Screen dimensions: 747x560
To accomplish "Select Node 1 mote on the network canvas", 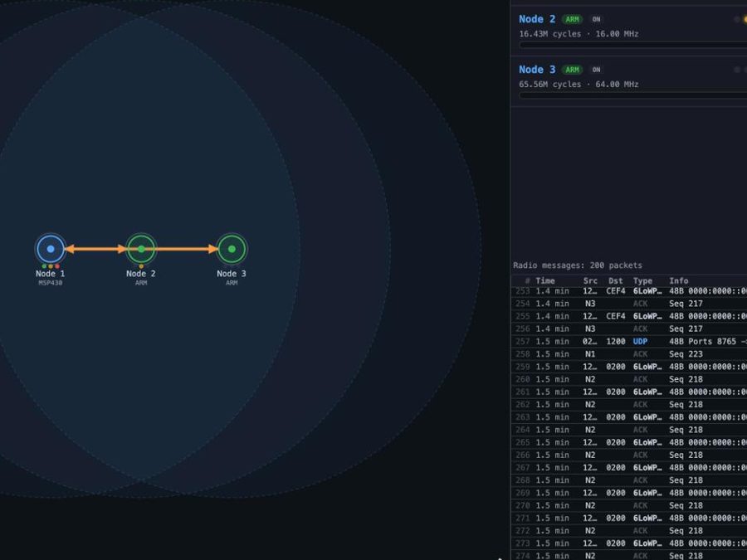I will click(51, 249).
